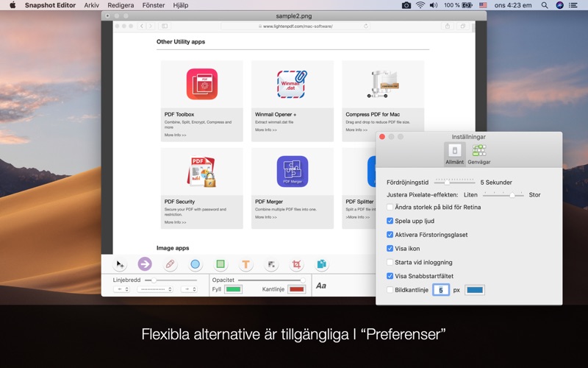588x368 pixels.
Task: Click the Opacitet slider
Action: [x=271, y=280]
